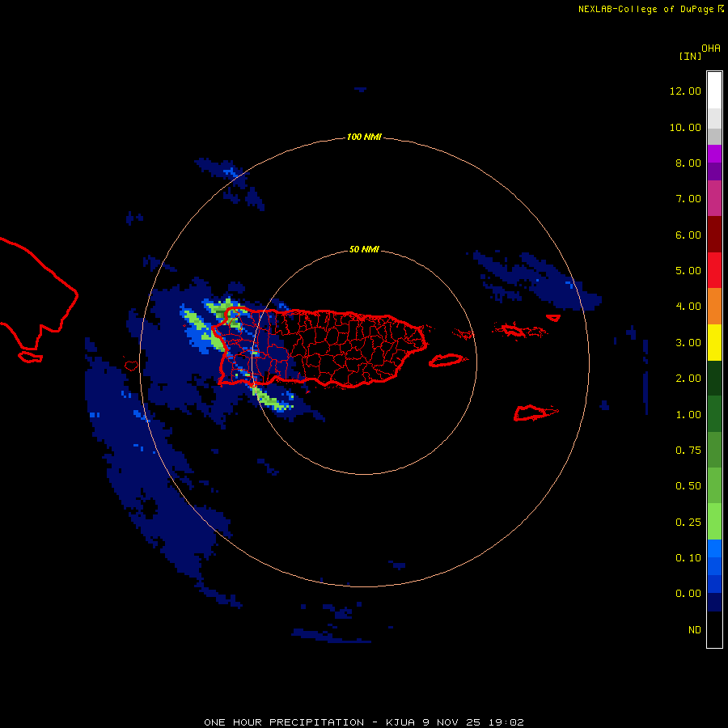Pick the pink swatch beside 7.00

pyautogui.click(x=714, y=198)
